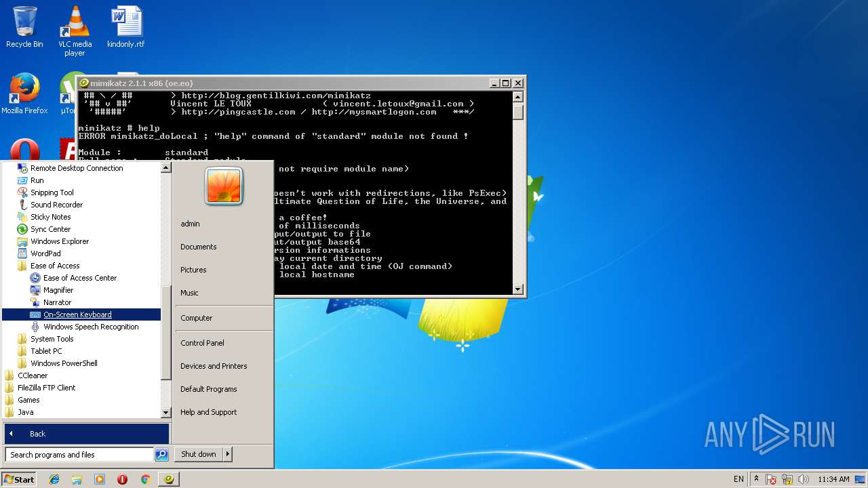Open Documents from Start menu
The height and width of the screenshot is (488, 868).
point(198,247)
